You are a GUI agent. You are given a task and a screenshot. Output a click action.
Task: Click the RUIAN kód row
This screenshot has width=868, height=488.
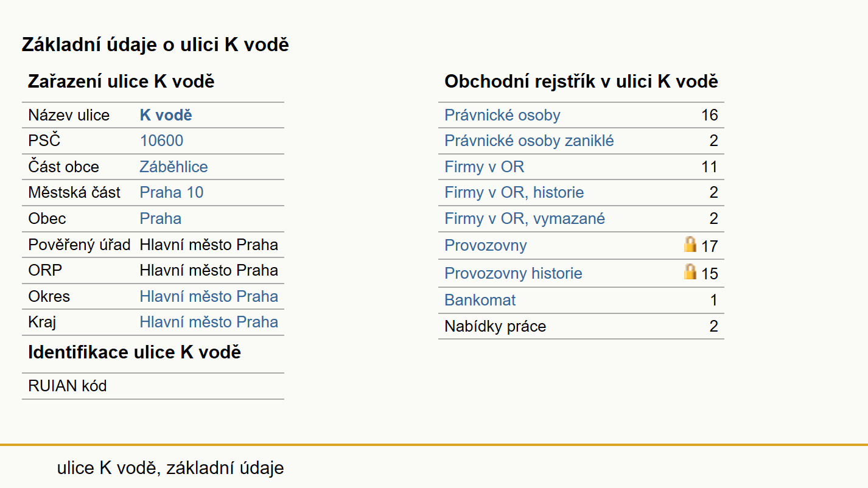click(x=153, y=386)
